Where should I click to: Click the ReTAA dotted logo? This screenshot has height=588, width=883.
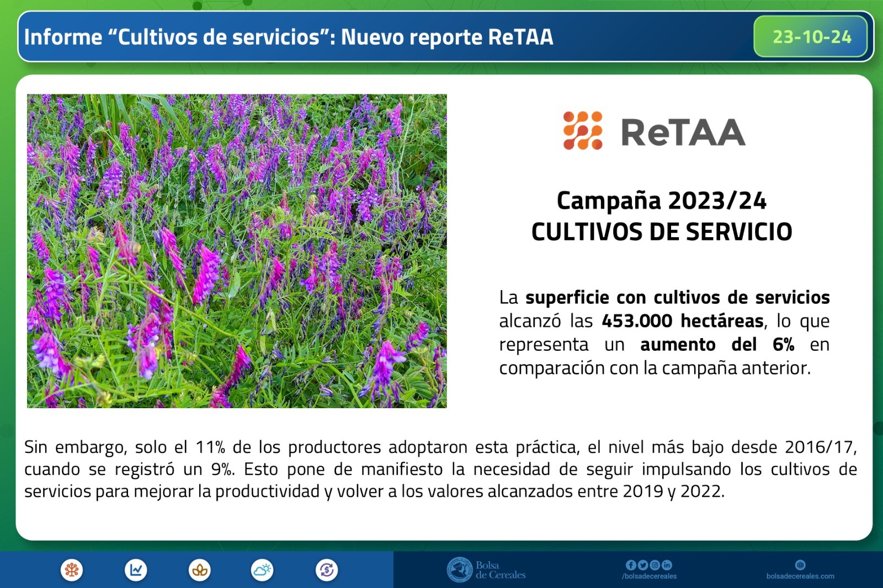pos(582,130)
